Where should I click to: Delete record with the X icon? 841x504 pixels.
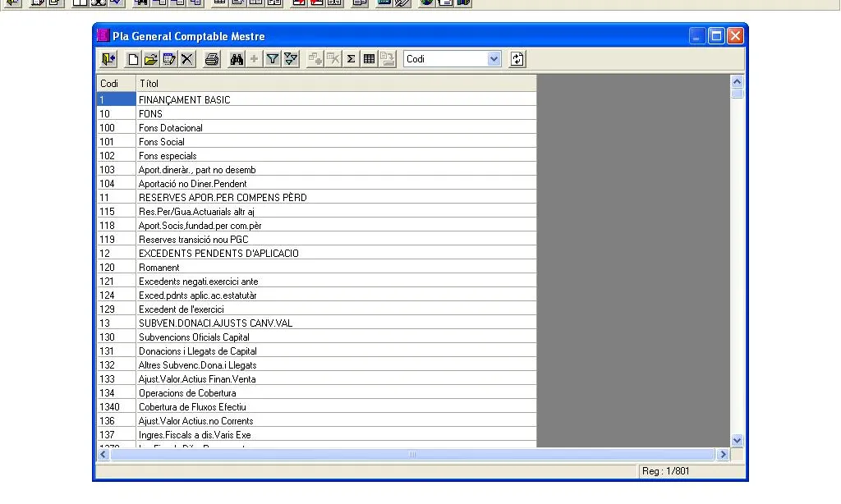coord(187,59)
